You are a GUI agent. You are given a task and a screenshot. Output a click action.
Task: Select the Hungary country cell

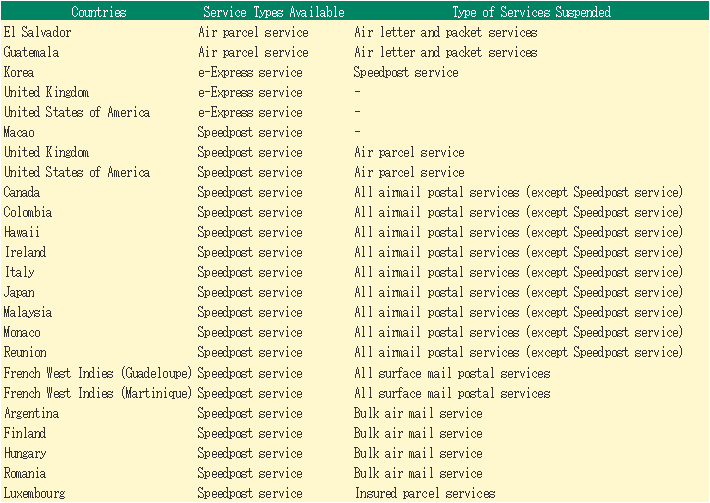tap(25, 453)
